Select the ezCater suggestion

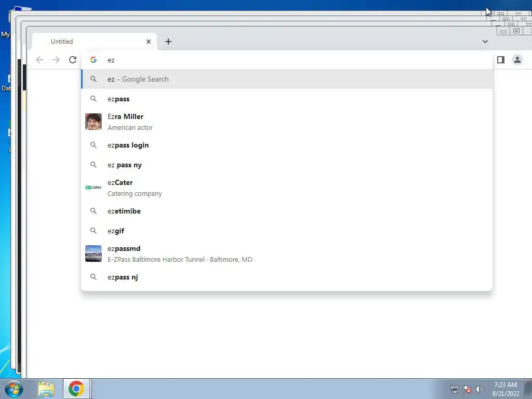[287, 188]
